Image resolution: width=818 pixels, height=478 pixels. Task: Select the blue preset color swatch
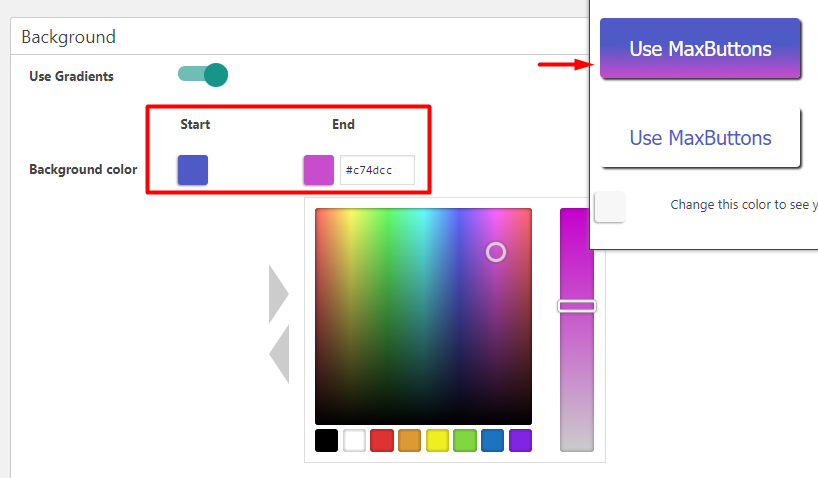(492, 440)
